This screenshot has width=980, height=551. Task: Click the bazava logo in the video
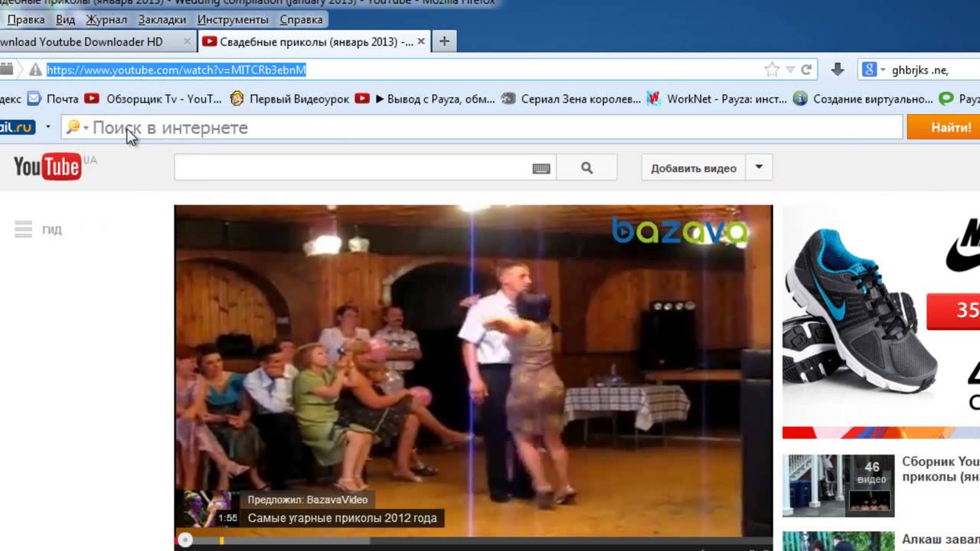(680, 230)
